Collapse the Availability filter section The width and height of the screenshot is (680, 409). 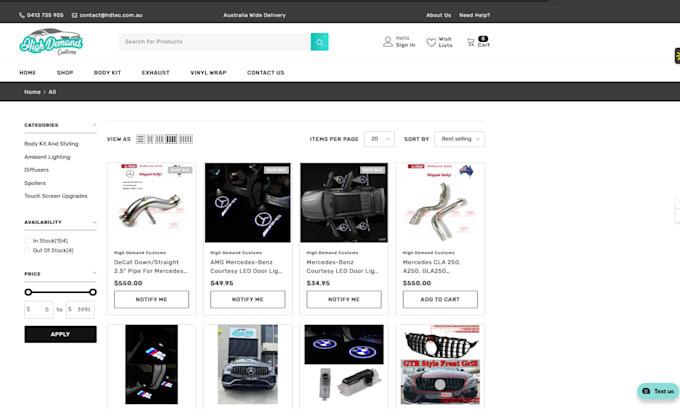pyautogui.click(x=94, y=222)
